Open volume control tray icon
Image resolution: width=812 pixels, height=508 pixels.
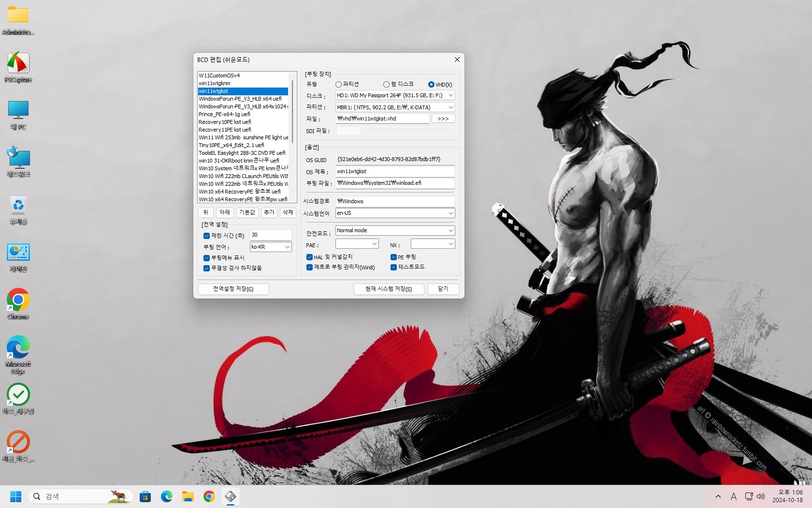coord(761,496)
